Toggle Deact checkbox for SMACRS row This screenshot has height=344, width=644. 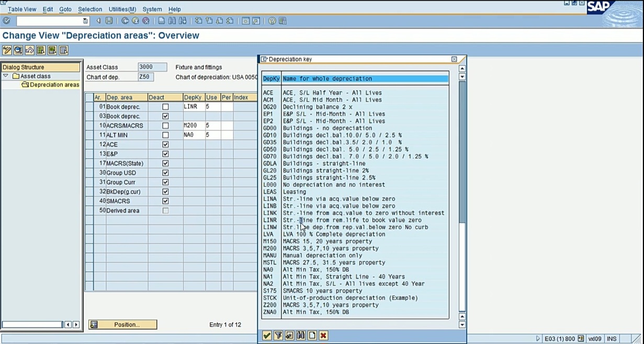pos(165,201)
